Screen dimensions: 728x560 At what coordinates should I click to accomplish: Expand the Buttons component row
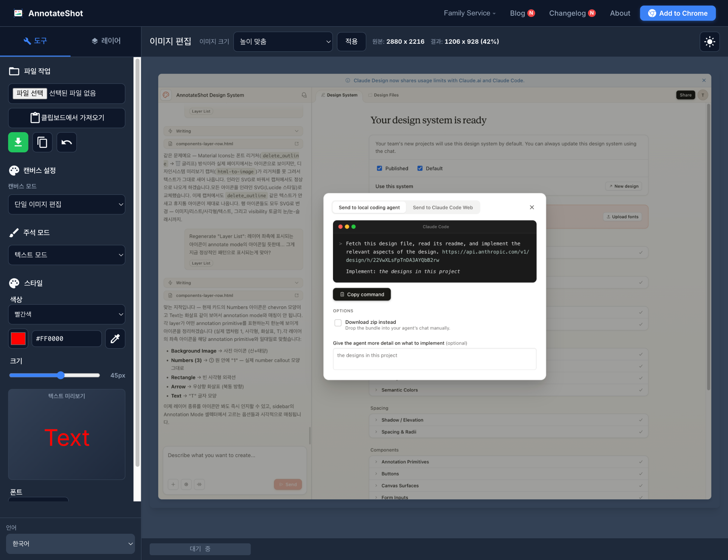point(508,474)
